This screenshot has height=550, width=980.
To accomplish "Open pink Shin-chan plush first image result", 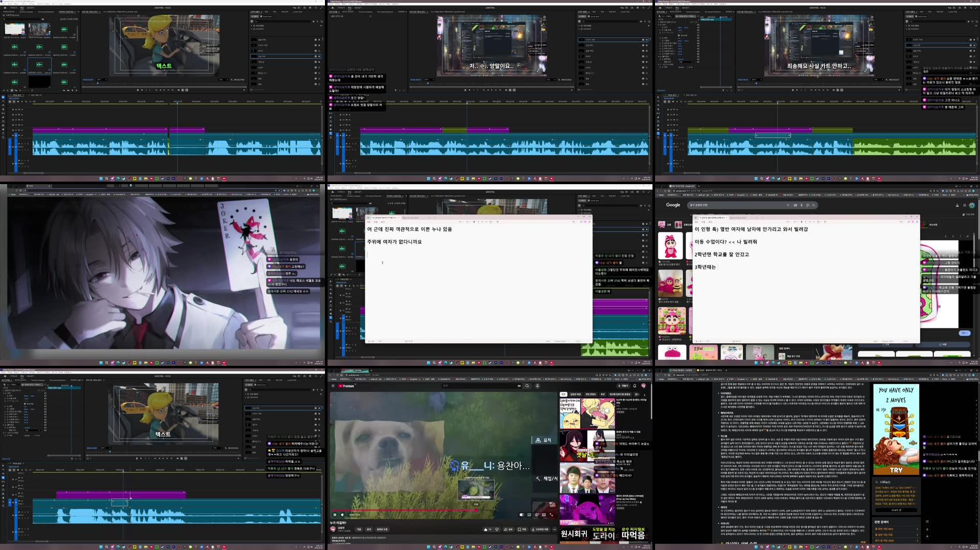I will click(670, 246).
